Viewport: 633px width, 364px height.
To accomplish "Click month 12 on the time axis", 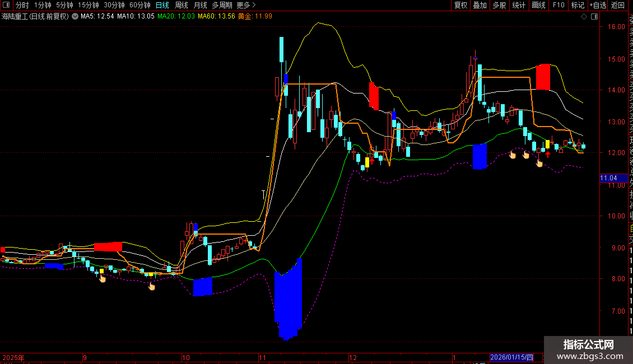I will [353, 357].
